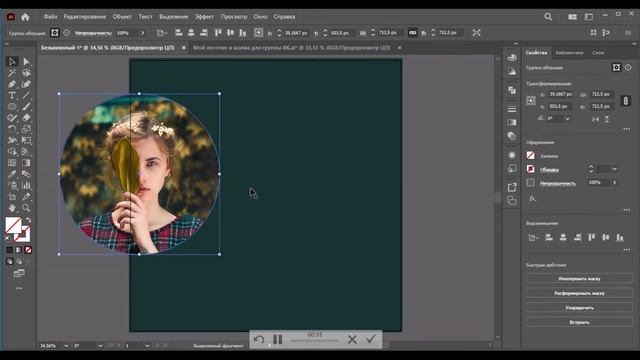This screenshot has height=360, width=640.
Task: Select the Hand tool
Action: (x=12, y=208)
